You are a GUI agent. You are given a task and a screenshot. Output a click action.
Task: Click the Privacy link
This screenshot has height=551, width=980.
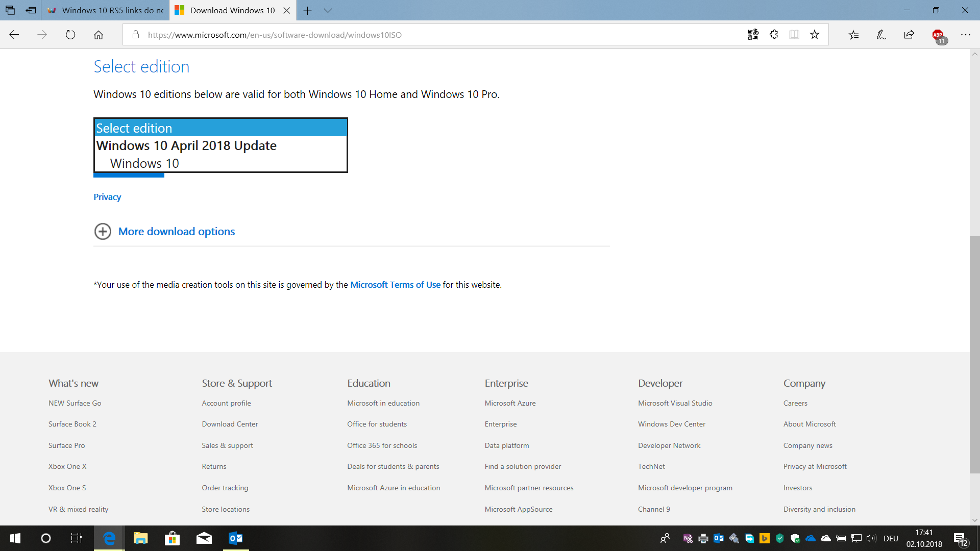(107, 197)
